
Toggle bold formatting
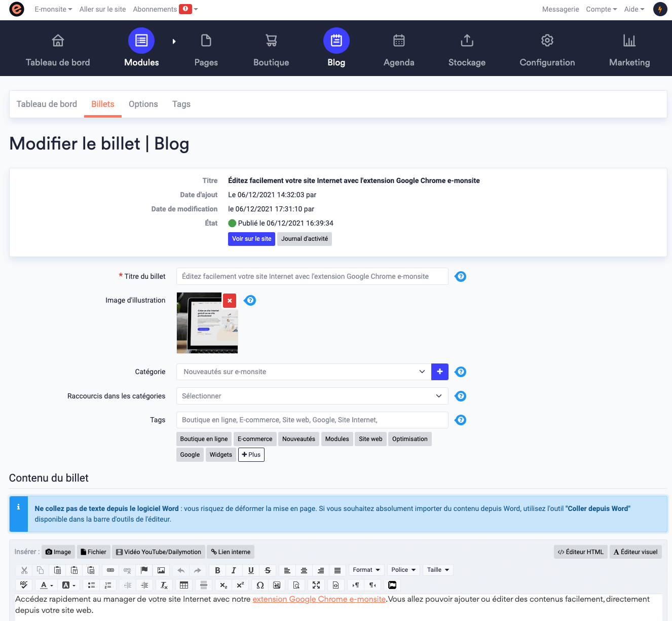[217, 570]
